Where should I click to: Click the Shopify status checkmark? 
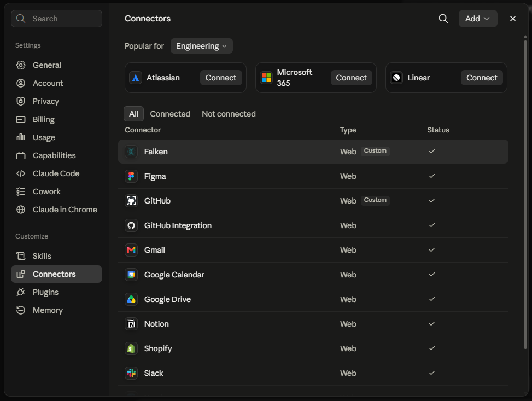[x=431, y=348]
